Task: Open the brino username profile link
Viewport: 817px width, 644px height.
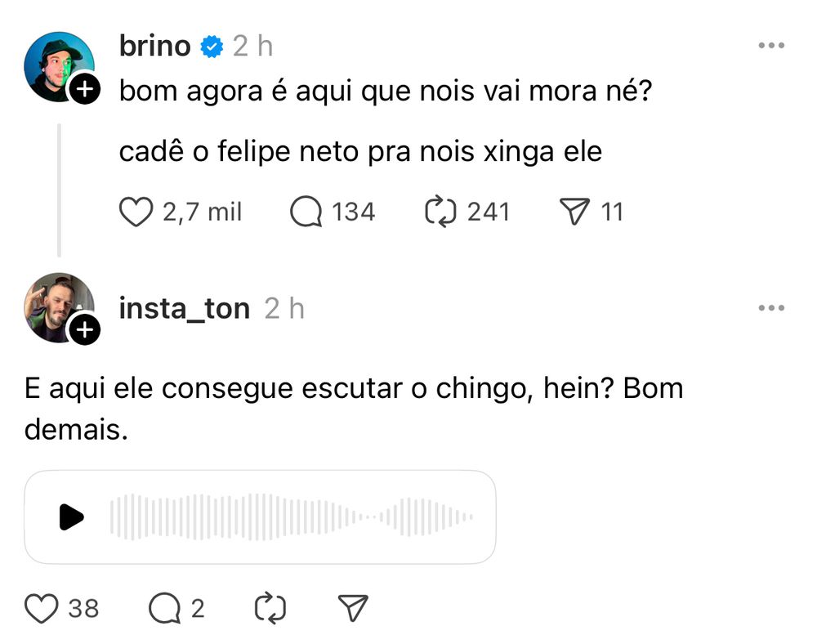Action: click(x=154, y=46)
